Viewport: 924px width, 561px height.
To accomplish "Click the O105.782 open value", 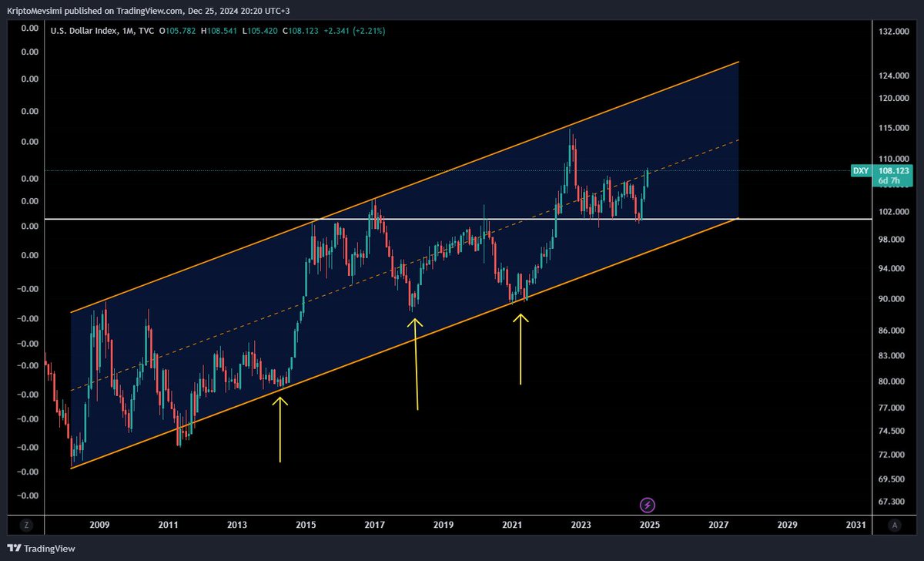I will pos(178,31).
